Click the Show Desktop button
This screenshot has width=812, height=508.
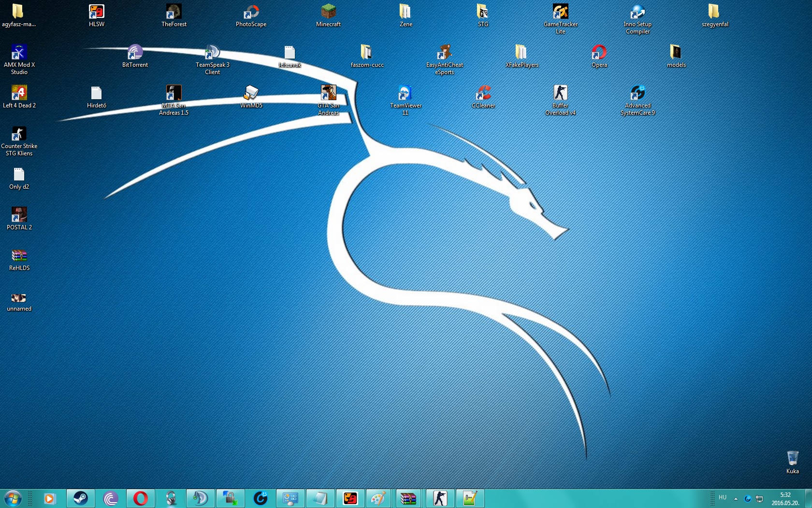808,498
